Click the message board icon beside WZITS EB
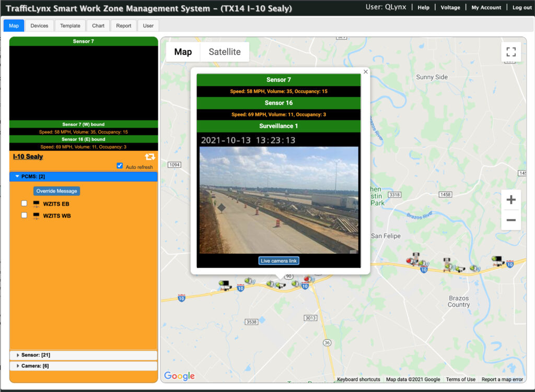The height and width of the screenshot is (392, 535). (36, 204)
